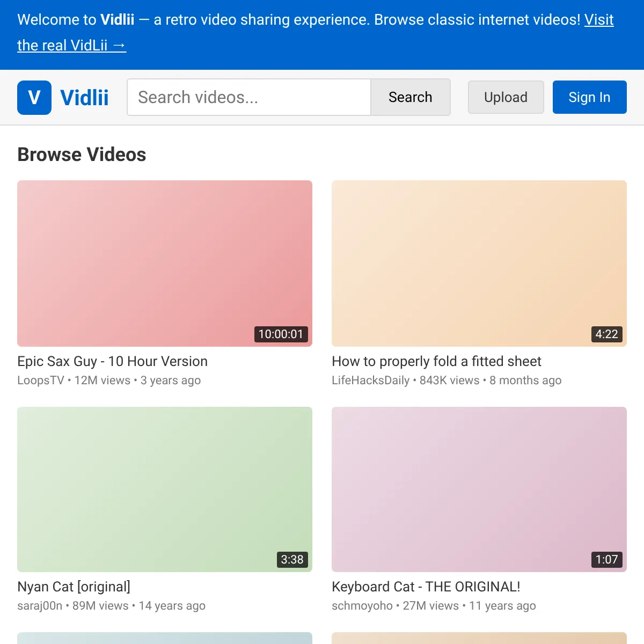Open Keyboard Cat video thumbnail
The image size is (644, 644).
[479, 489]
